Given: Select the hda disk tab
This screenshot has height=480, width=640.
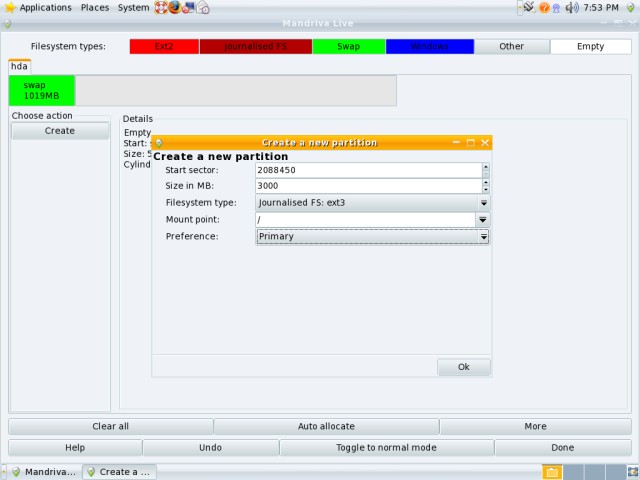Looking at the screenshot, I should [19, 66].
